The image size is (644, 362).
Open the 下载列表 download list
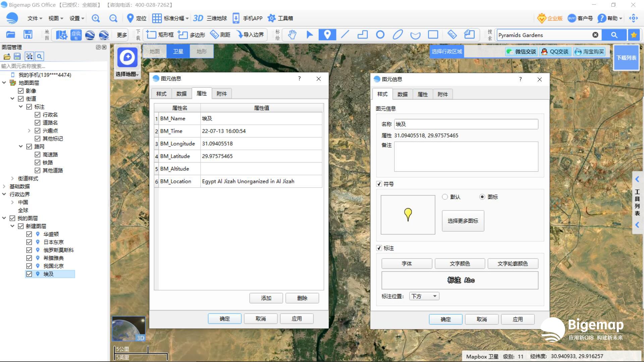click(626, 58)
